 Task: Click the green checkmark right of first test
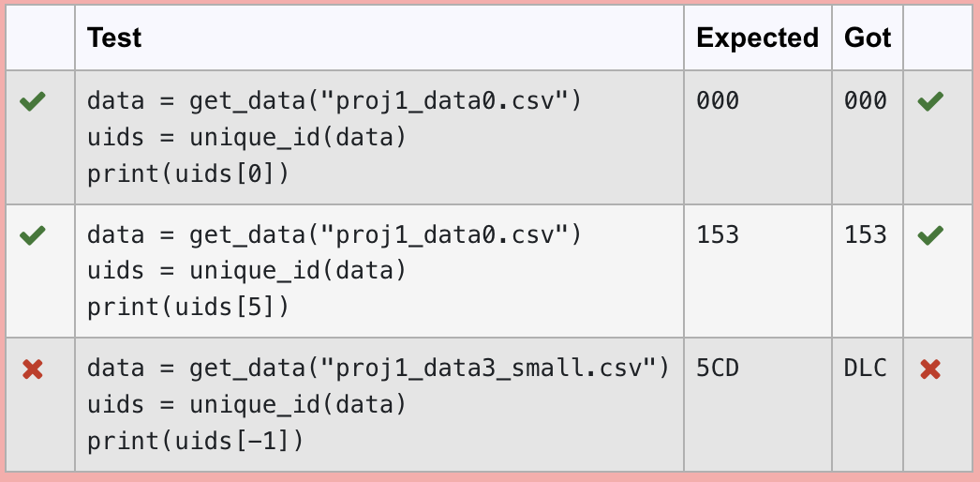pos(930,101)
